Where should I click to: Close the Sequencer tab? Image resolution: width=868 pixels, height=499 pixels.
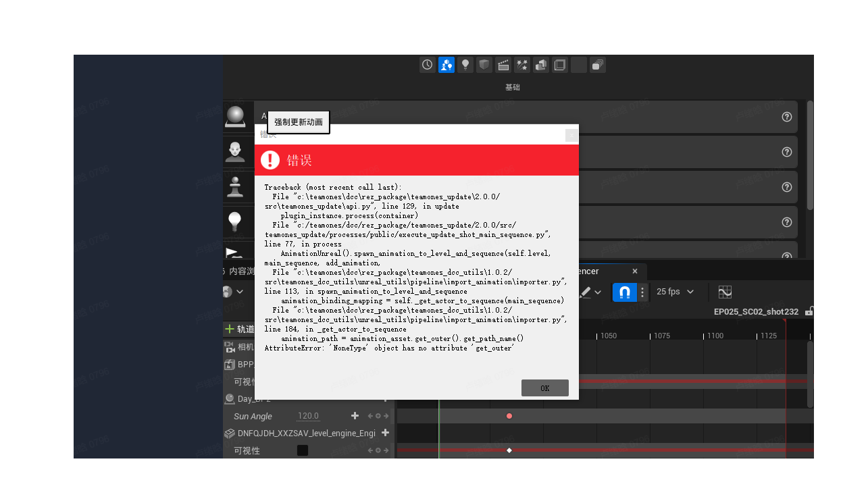634,271
